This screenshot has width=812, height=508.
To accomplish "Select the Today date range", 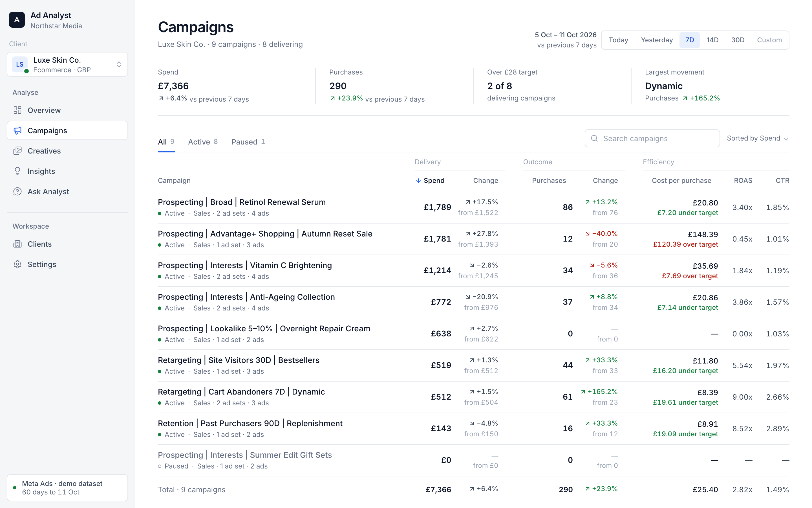I will (x=618, y=40).
